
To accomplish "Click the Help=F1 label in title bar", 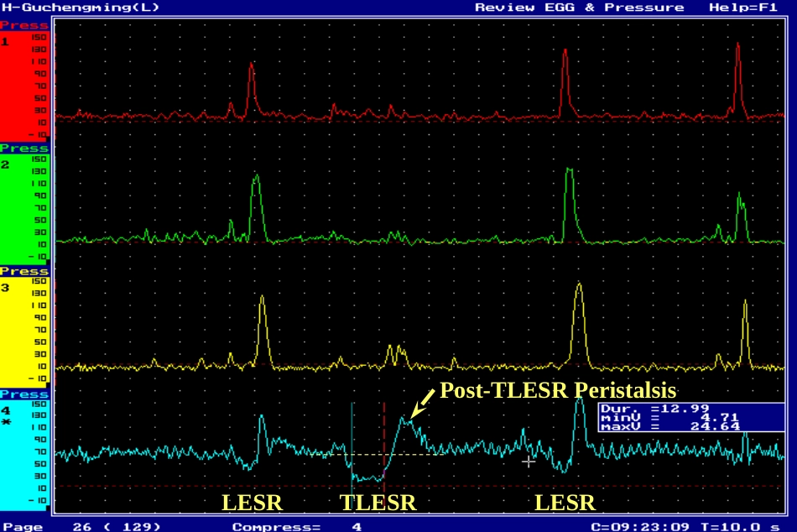I will (x=743, y=7).
